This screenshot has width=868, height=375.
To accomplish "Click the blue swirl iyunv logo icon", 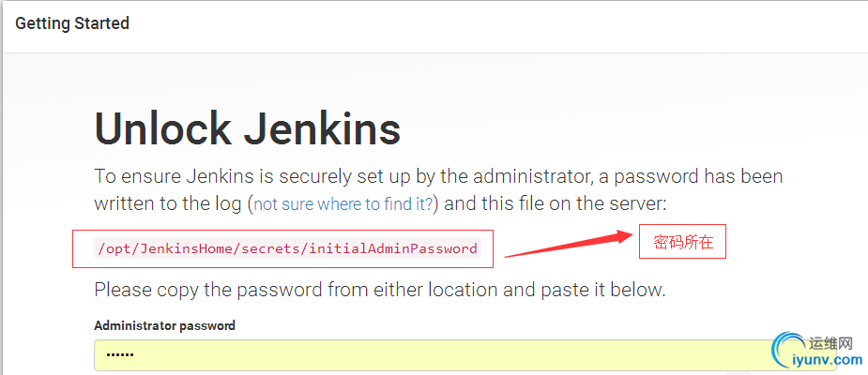I will click(789, 351).
